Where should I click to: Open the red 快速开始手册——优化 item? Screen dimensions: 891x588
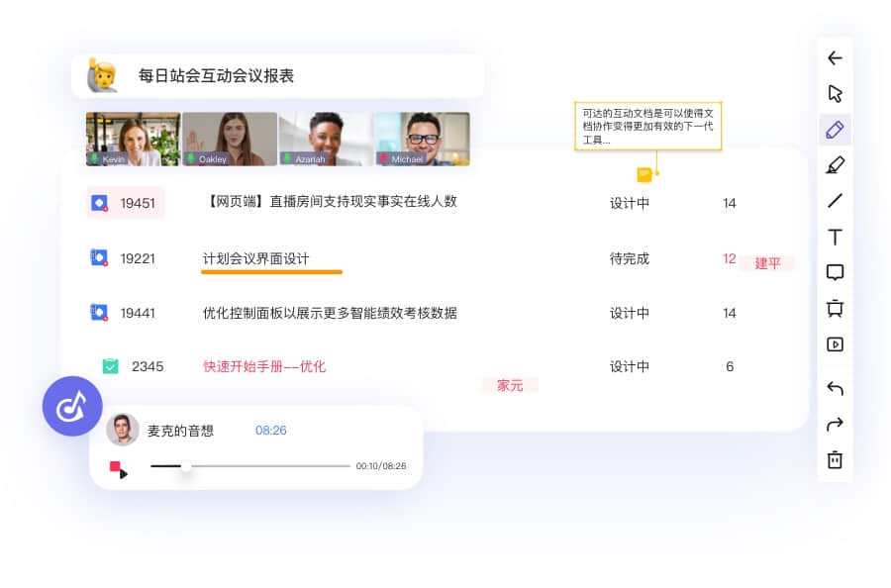pos(264,366)
